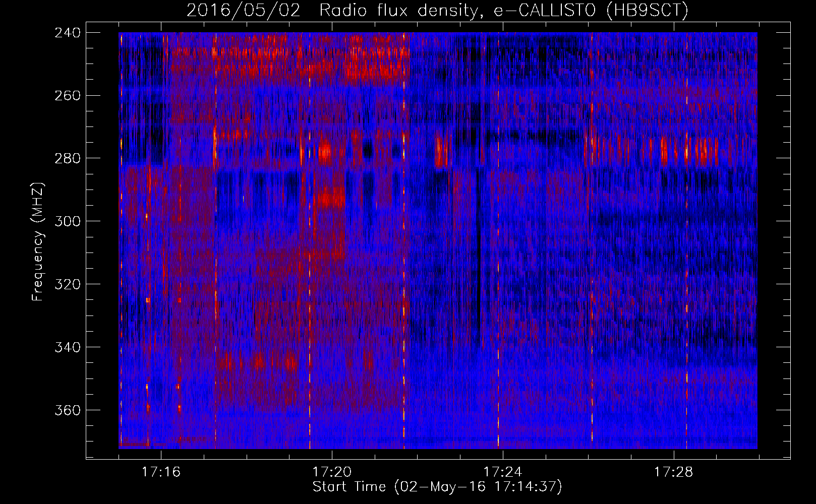
Task: Click the 280 frequency tick label
Action: click(68, 159)
